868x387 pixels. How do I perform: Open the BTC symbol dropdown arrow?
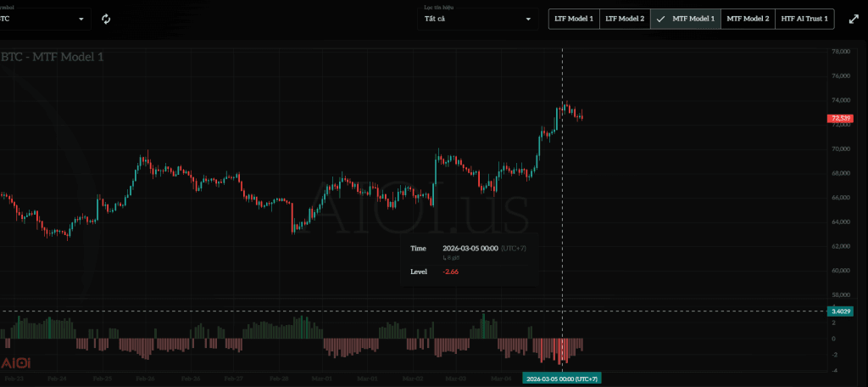pyautogui.click(x=82, y=19)
